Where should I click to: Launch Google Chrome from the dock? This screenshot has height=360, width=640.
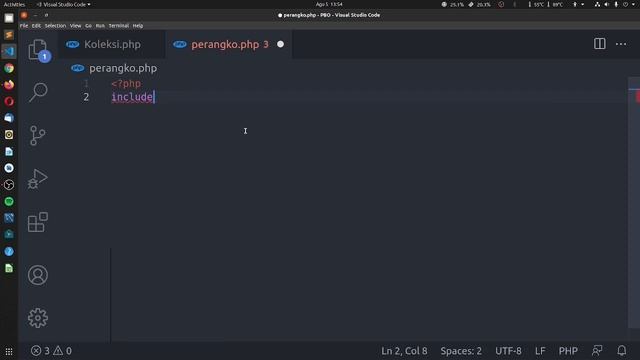click(9, 68)
